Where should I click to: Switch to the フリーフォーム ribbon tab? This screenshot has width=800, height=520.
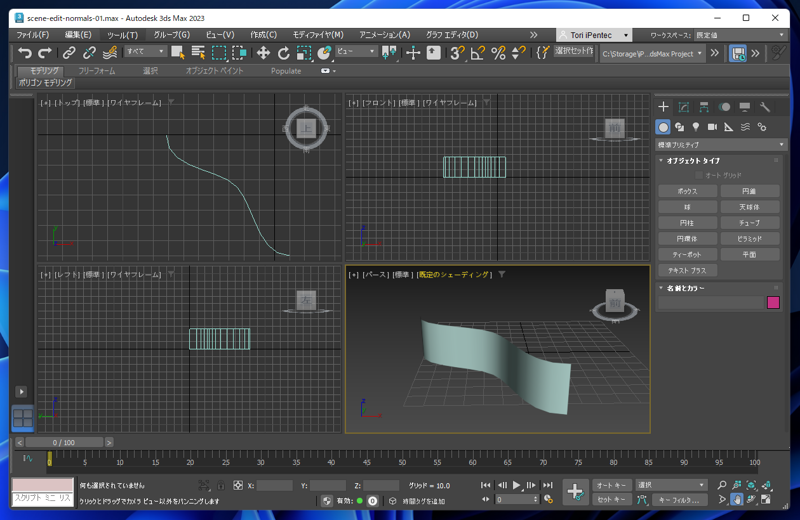(96, 71)
